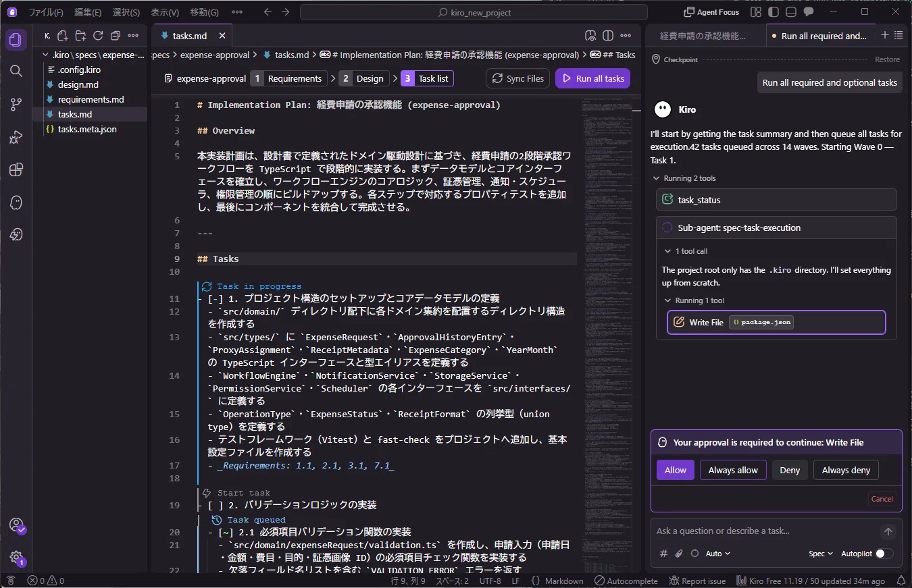Viewport: 912px width, 588px height.
Task: Open the Kiro ghost panel in activity bar
Action: [x=16, y=202]
